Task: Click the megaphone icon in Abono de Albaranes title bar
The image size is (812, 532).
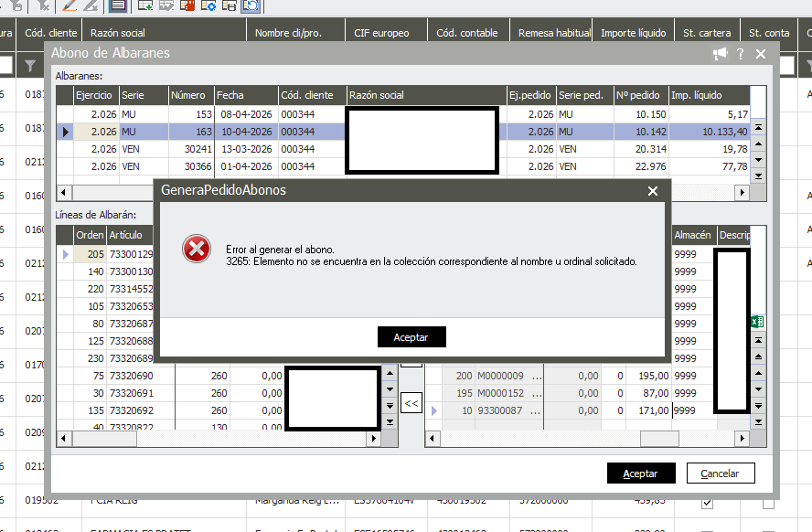Action: pos(721,54)
